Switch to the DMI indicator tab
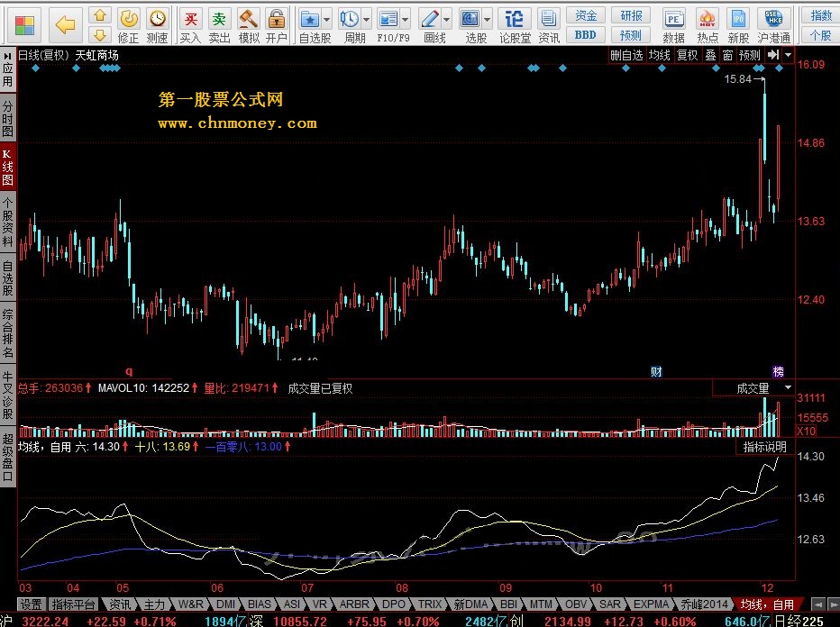 [x=225, y=604]
